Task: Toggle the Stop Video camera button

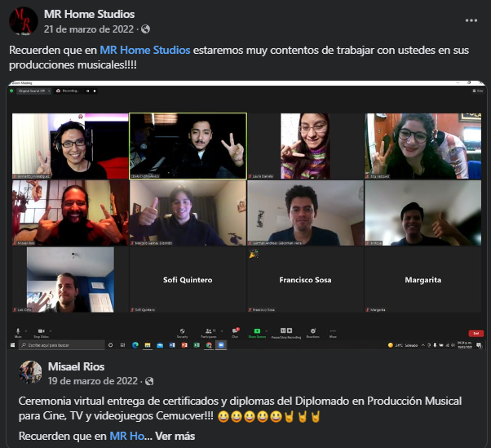Action: tap(41, 332)
